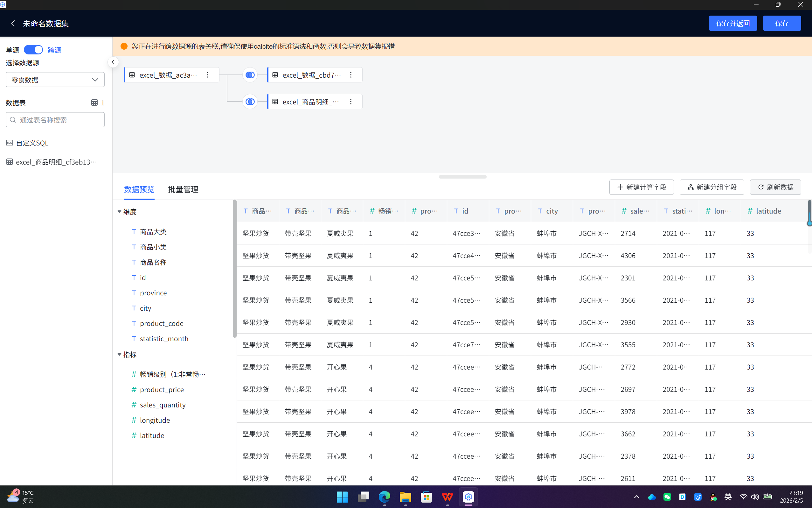Click the 自定义SQL item in the table list
Viewport: 812px width, 508px height.
[32, 143]
